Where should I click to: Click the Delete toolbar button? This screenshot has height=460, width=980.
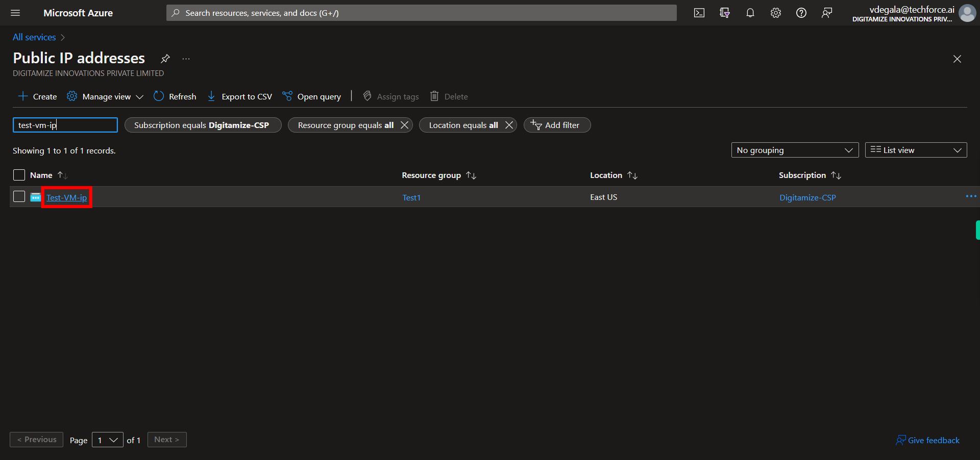[449, 96]
